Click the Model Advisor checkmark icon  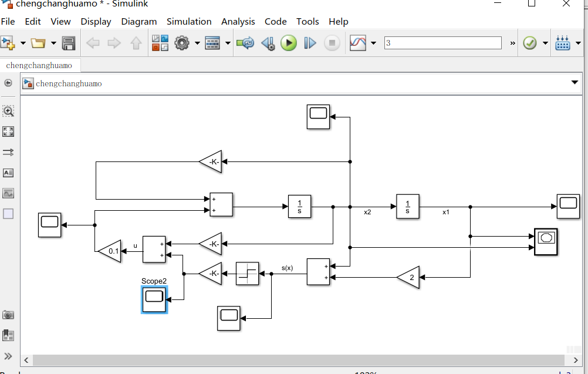pos(530,43)
